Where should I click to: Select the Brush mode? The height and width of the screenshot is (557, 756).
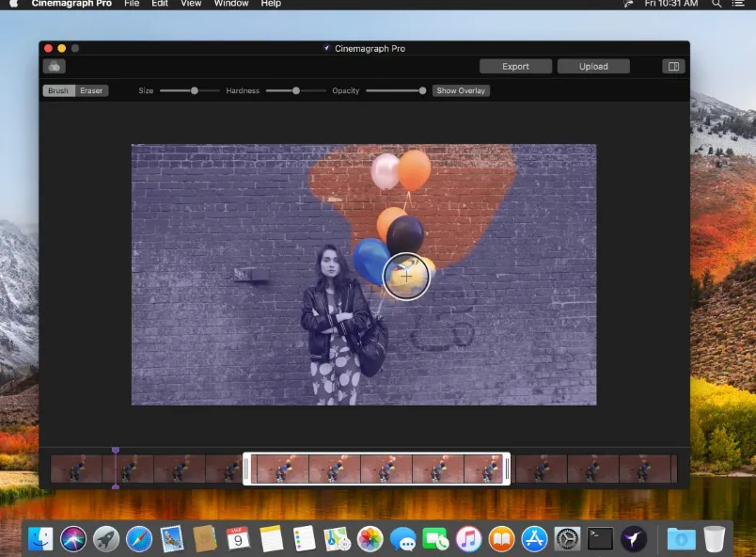pyautogui.click(x=58, y=90)
